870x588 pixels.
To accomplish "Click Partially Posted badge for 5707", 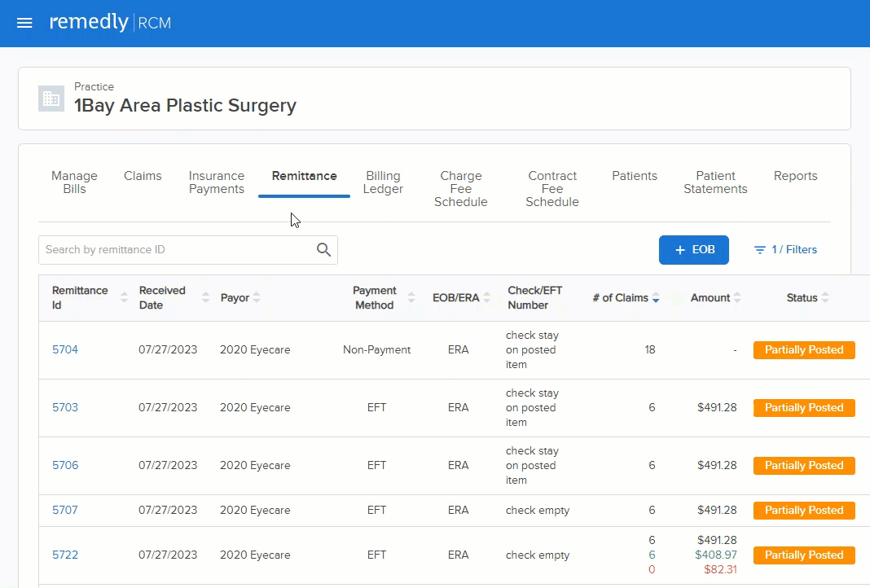I will (x=803, y=511).
